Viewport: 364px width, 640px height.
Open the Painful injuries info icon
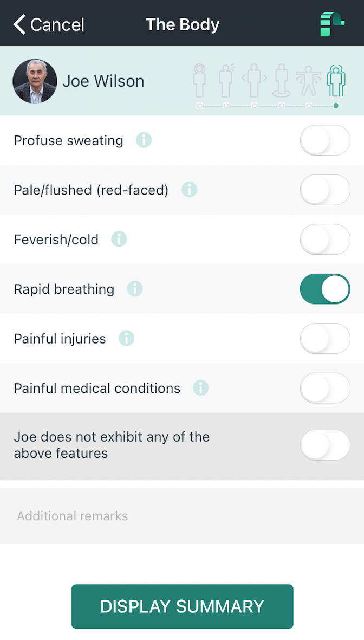[x=127, y=338]
